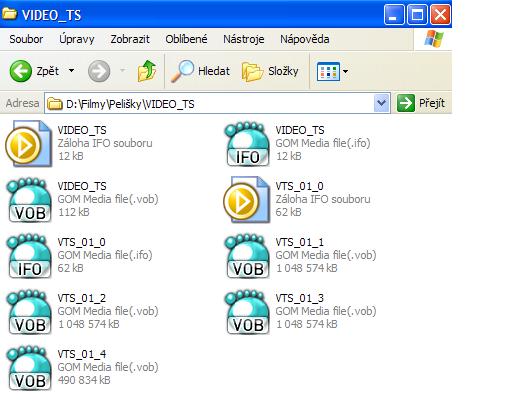
Task: Minimize the VIDEO_TS window
Action: coord(394,15)
